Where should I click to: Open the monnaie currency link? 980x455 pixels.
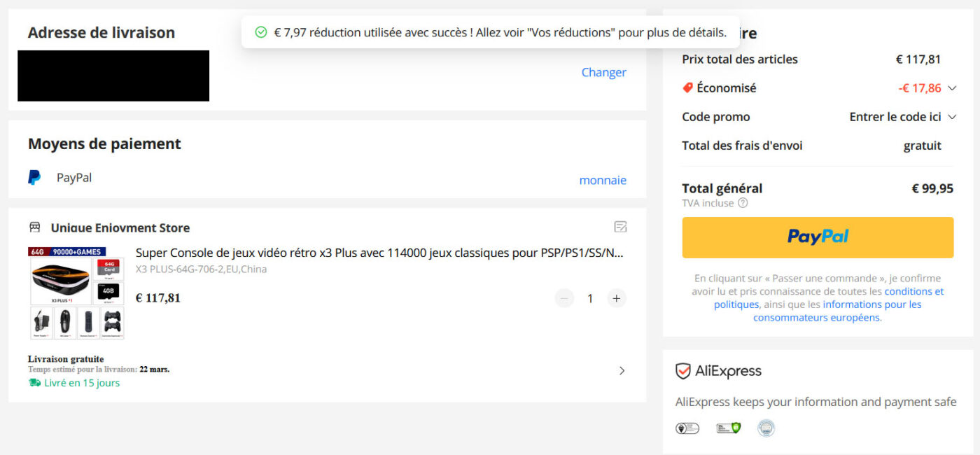coord(603,180)
